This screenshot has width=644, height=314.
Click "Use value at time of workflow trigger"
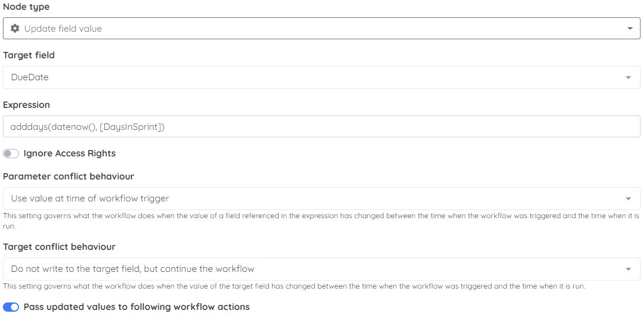coord(90,199)
